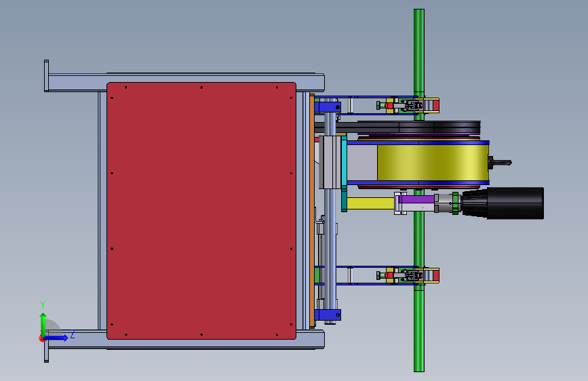Click the lower toggle clamp assembly
The image size is (588, 381).
click(x=408, y=276)
